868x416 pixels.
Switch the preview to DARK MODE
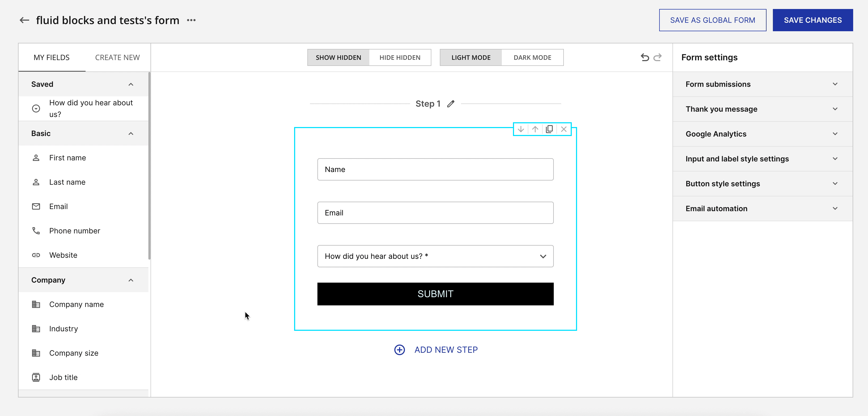pyautogui.click(x=532, y=57)
